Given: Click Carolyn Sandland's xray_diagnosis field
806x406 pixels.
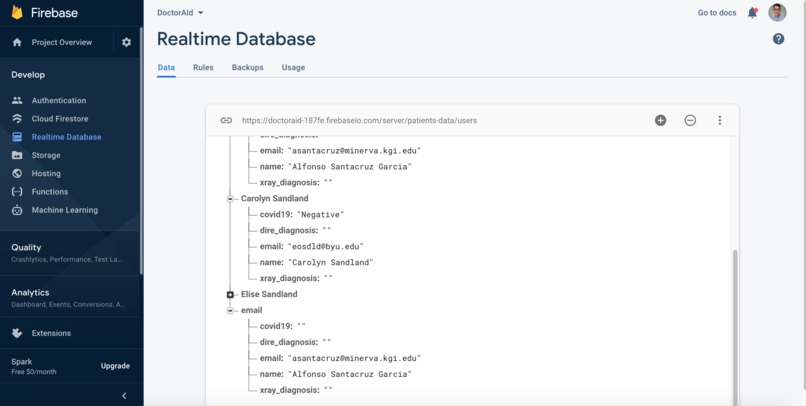Looking at the screenshot, I should [x=296, y=278].
